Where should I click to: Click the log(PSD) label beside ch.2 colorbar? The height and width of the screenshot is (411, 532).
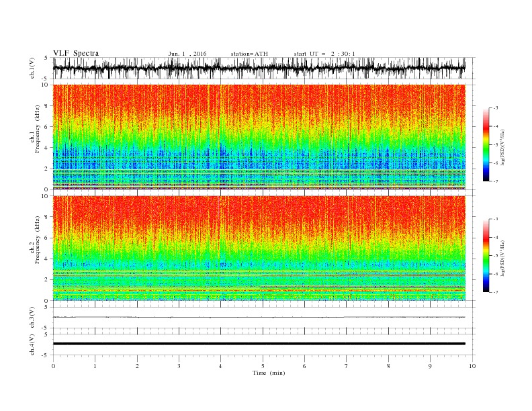click(x=503, y=258)
